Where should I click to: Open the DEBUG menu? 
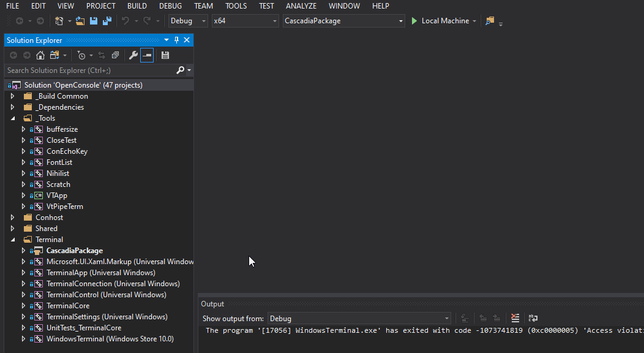[x=170, y=6]
